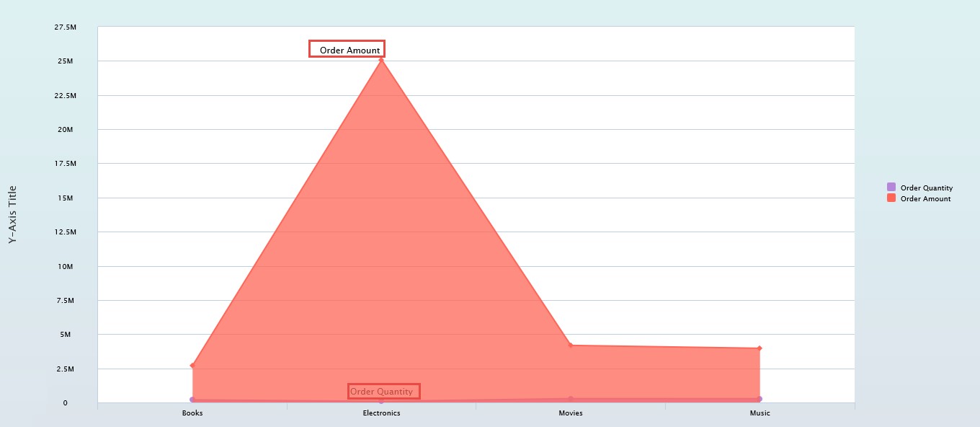Click the Music label on the x-axis
This screenshot has width=980, height=427.
tap(759, 413)
